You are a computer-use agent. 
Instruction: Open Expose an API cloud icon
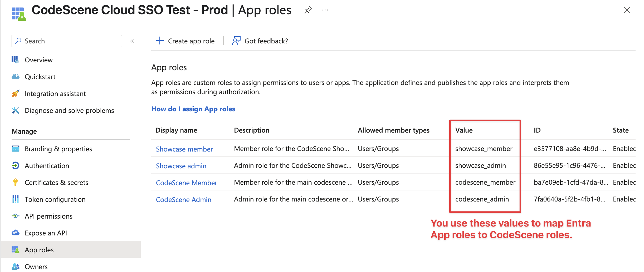[16, 233]
